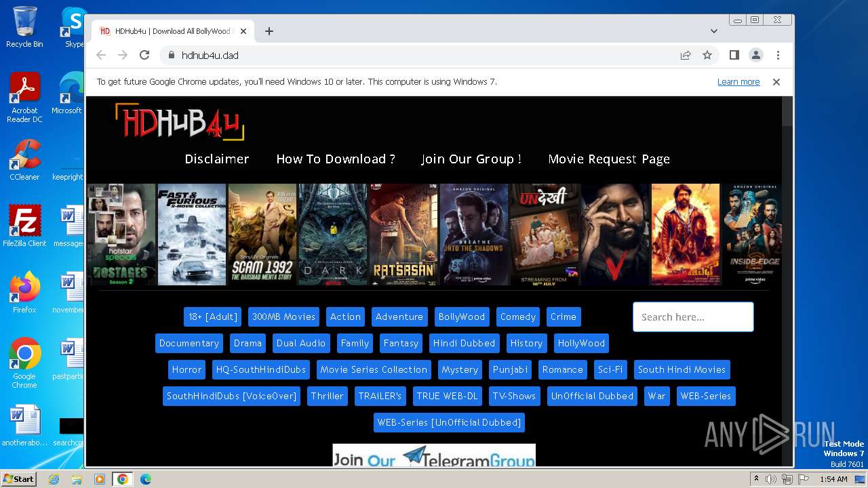Browse the BollyWood category
868x488 pixels.
click(462, 317)
